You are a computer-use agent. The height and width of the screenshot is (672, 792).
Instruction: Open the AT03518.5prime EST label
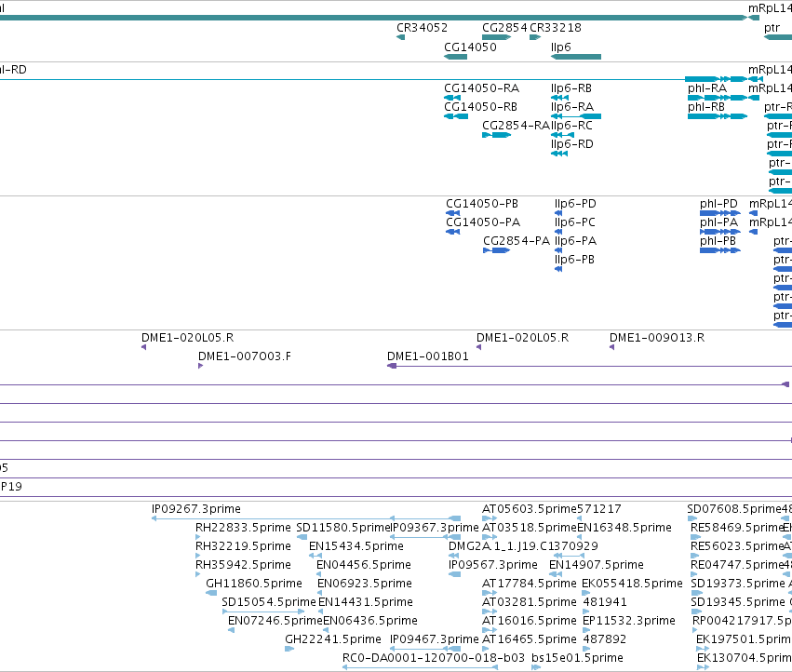pos(529,528)
